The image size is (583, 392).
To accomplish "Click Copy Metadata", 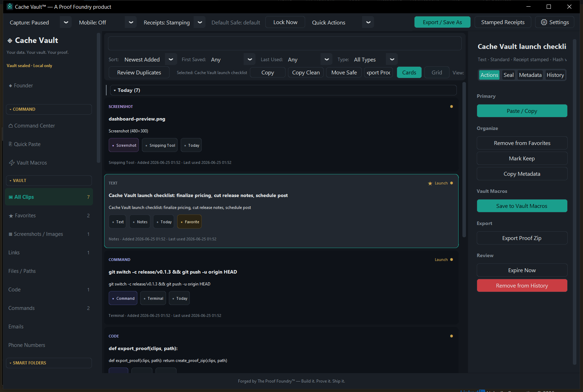I will (x=522, y=174).
